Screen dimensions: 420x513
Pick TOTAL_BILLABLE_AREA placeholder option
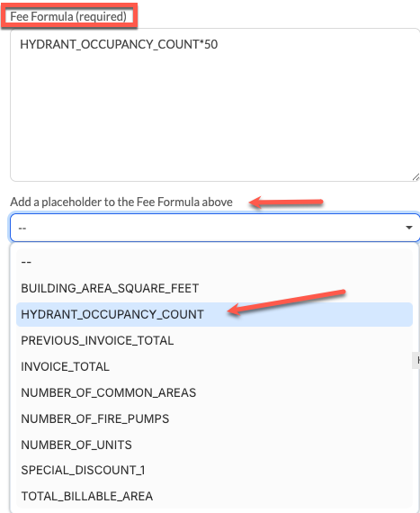[214, 496]
